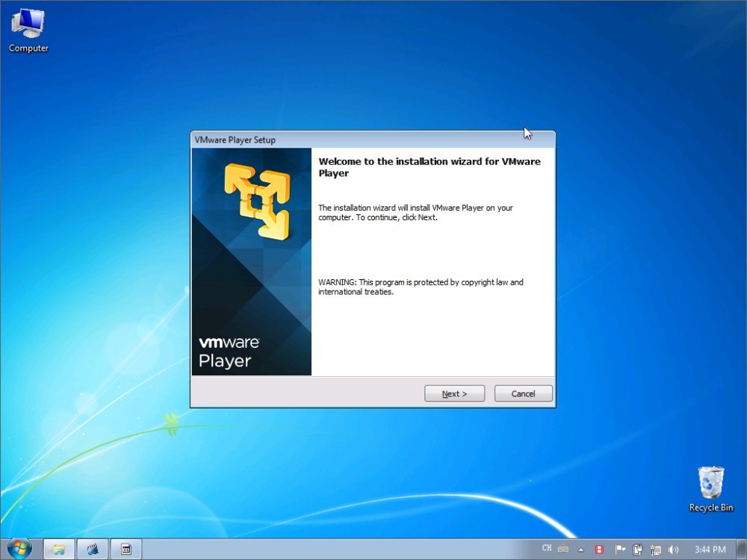Click the installer window taskbar button

(126, 549)
